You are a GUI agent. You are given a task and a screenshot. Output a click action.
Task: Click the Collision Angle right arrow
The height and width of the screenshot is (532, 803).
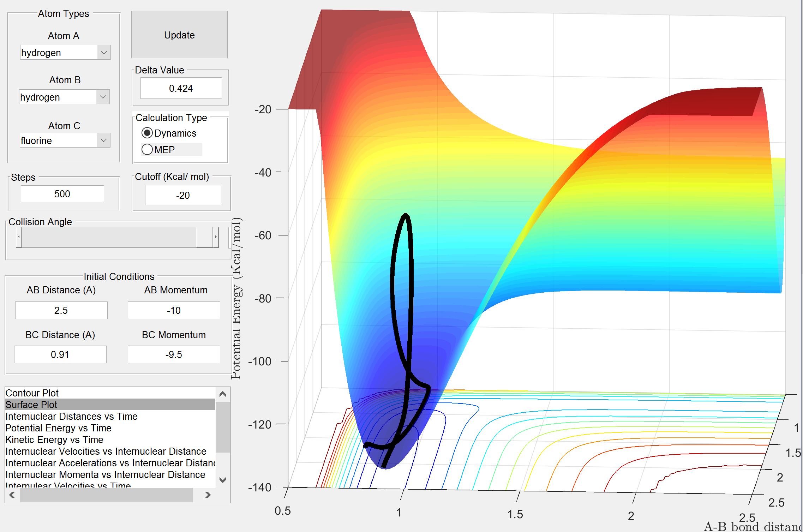(x=216, y=237)
